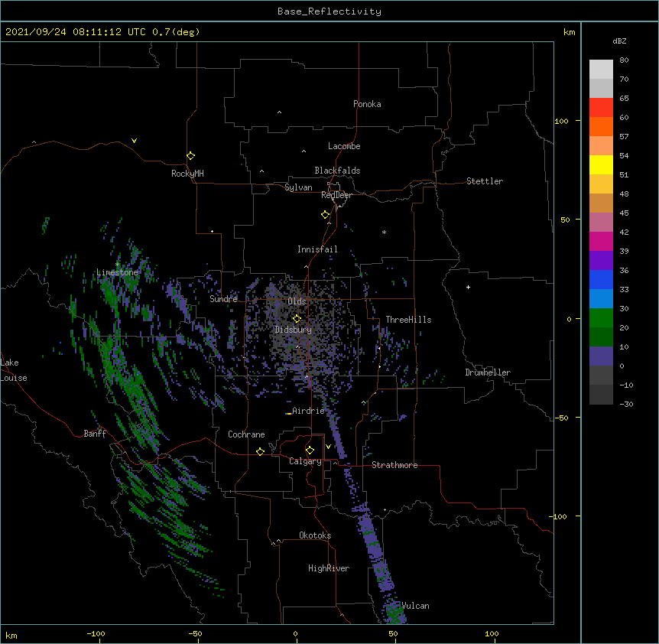This screenshot has width=659, height=644.
Task: Click the white asterisk east of Innisfail
Action: point(384,233)
